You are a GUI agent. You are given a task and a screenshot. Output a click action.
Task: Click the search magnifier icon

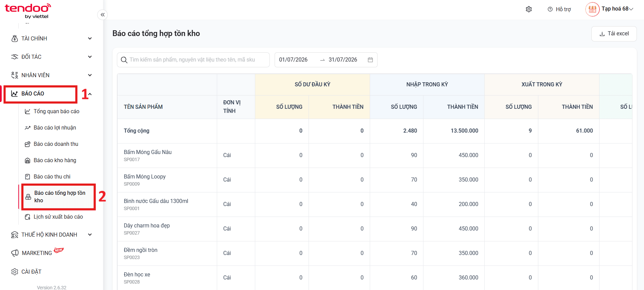coord(124,60)
